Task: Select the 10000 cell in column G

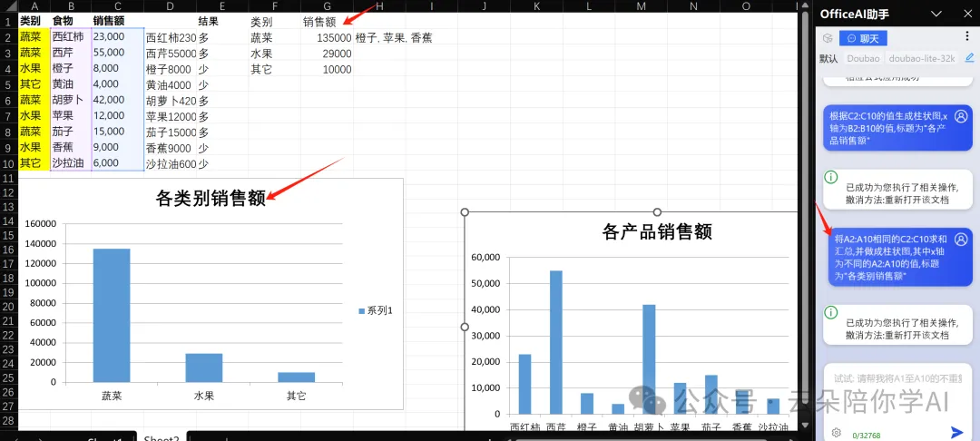Action: [x=327, y=69]
